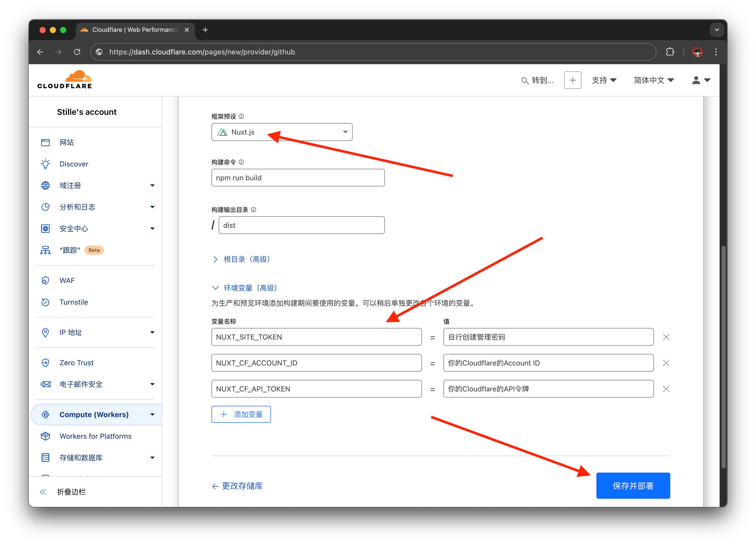Screen dimensions: 756x545
Task: Open 网站 (Websites) in sidebar
Action: 67,143
